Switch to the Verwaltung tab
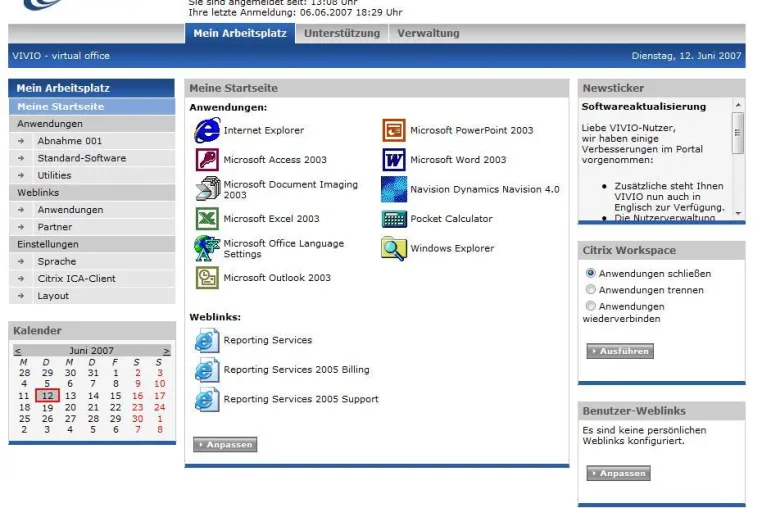 coord(428,33)
